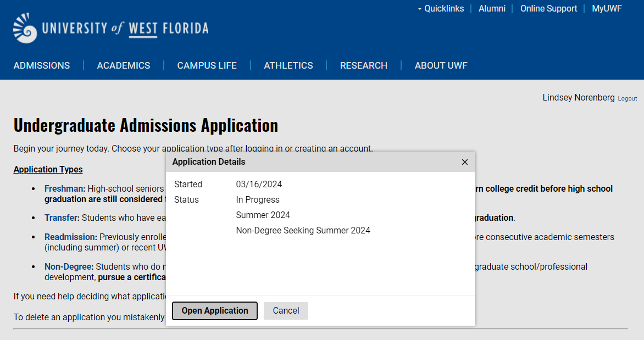This screenshot has height=340, width=644.
Task: Select the Campus Life menu item
Action: 207,66
